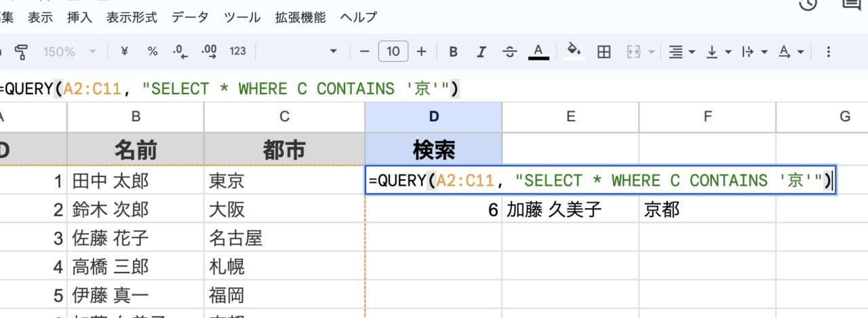Image resolution: width=868 pixels, height=318 pixels.
Task: Open the fill color paint bucket
Action: 574,52
